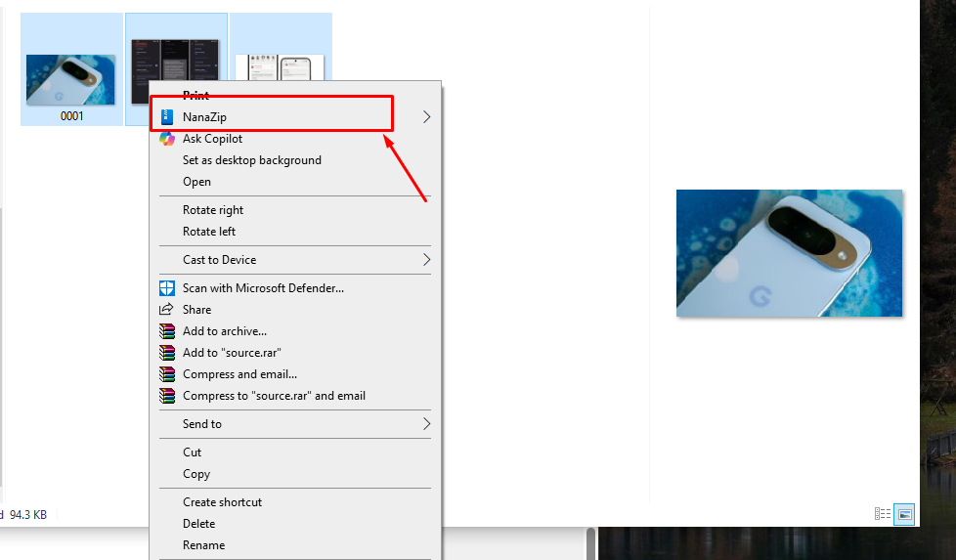Click the Microsoft Defender shield icon
Image resolution: width=956 pixels, height=560 pixels.
click(166, 288)
